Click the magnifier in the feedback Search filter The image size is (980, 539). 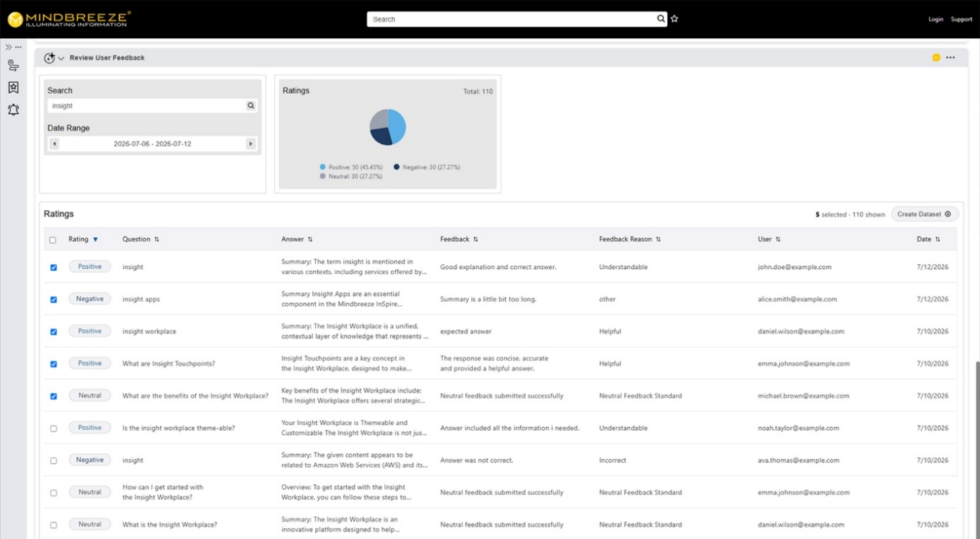[x=251, y=106]
